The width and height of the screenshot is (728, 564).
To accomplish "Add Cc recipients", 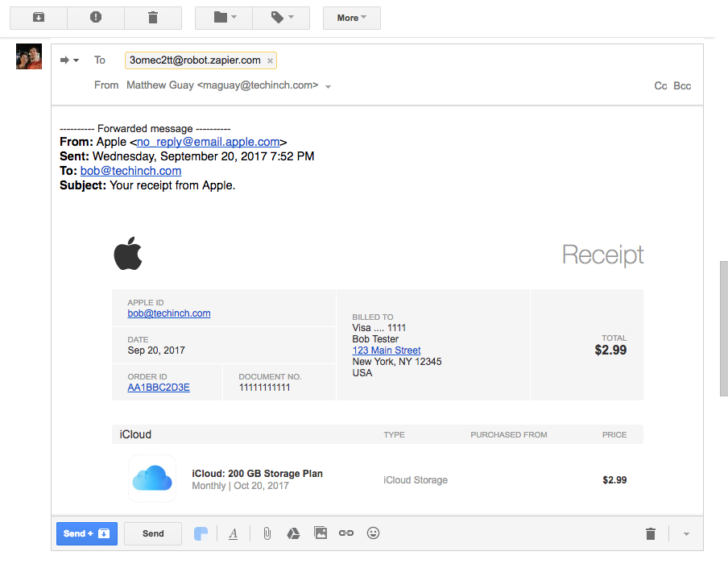I will 660,86.
